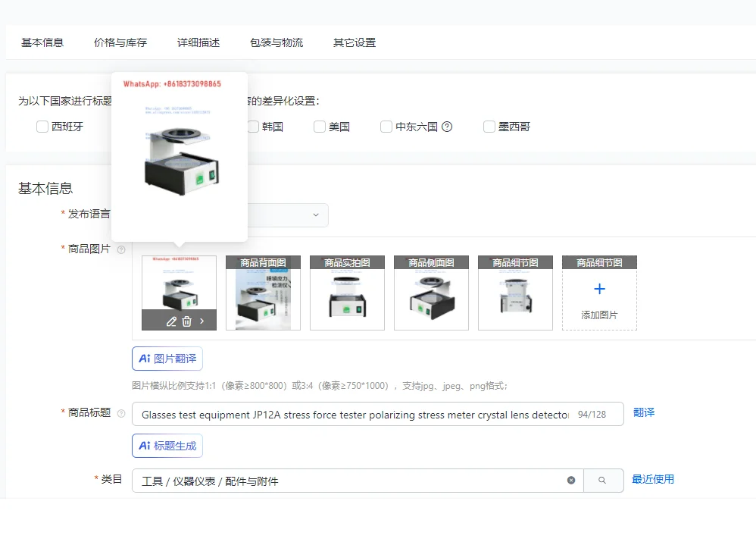This screenshot has height=542, width=756.
Task: Select the 其它设置 tab
Action: (355, 42)
